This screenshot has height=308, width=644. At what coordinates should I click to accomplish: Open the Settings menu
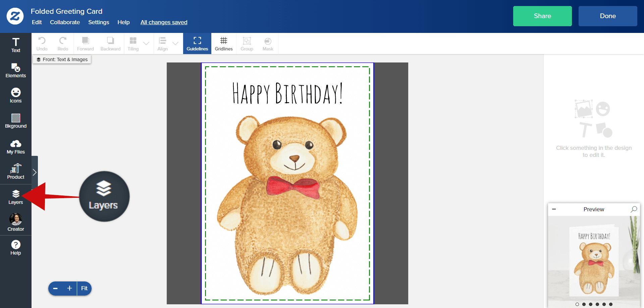click(x=99, y=22)
